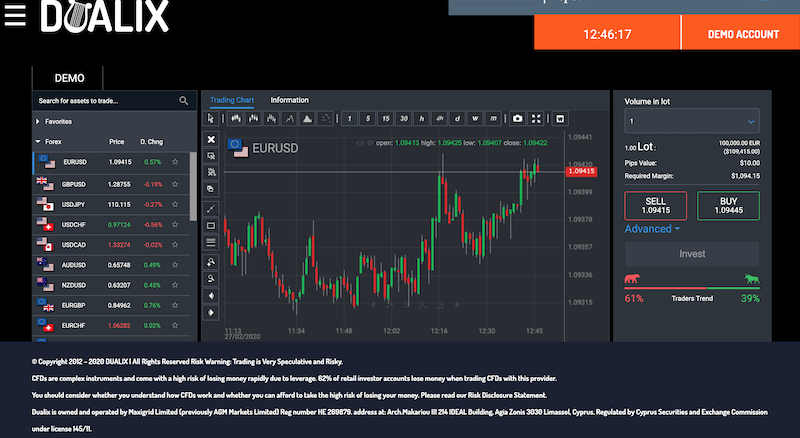Collapse the Forex group
Screen dimensions: 800x438
37,141
